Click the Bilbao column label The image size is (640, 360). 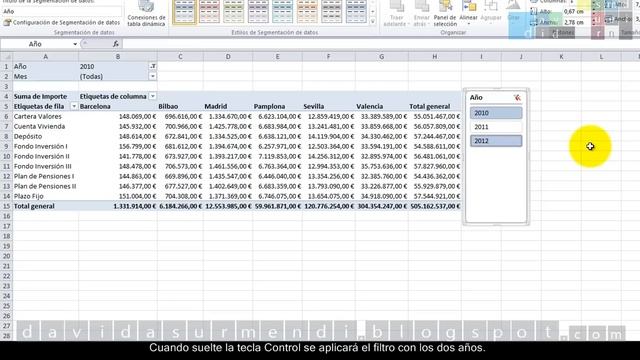(x=168, y=106)
